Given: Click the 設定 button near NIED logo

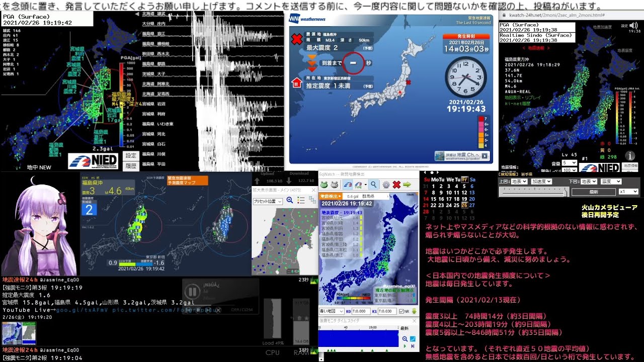Looking at the screenshot, I should [131, 156].
